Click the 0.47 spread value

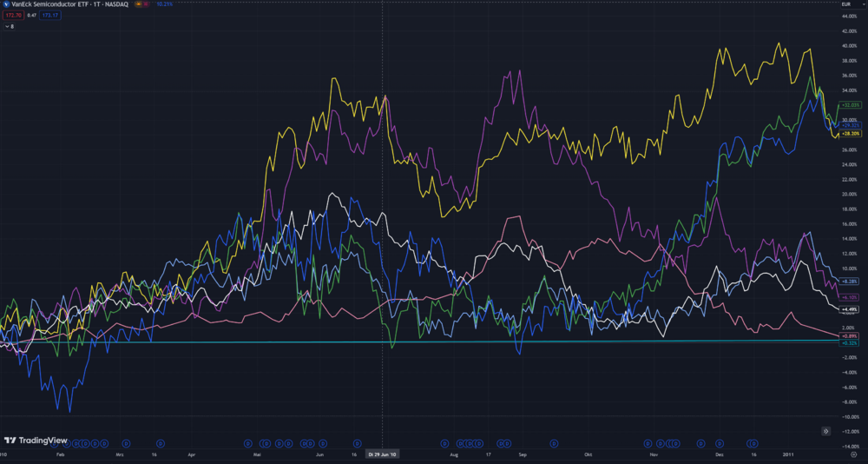click(x=32, y=16)
